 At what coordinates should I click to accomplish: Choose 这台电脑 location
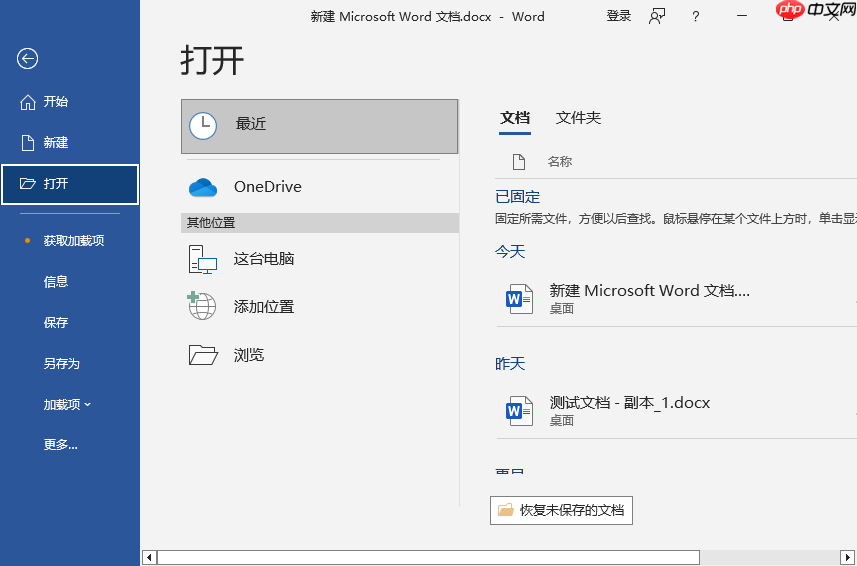point(319,258)
